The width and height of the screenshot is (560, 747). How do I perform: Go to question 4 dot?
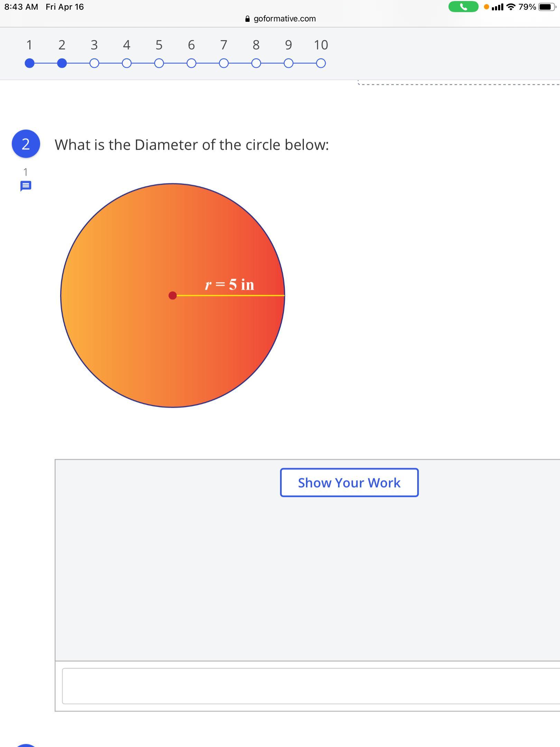point(127,63)
